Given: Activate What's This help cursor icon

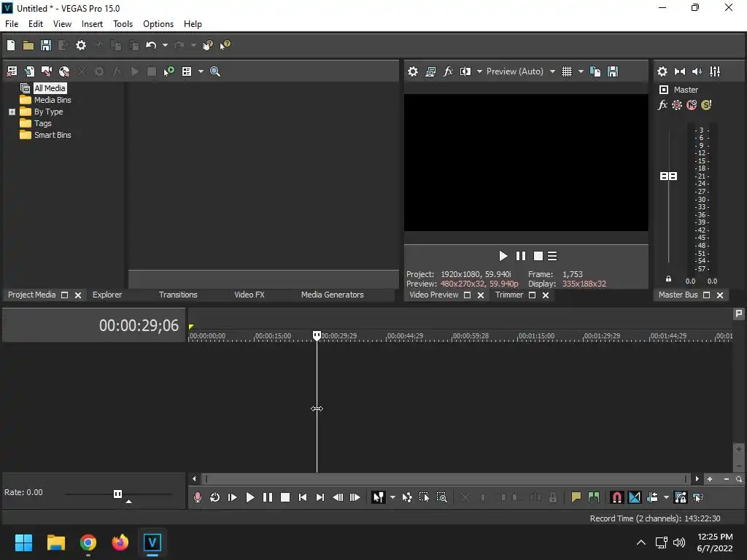Looking at the screenshot, I should tap(225, 45).
